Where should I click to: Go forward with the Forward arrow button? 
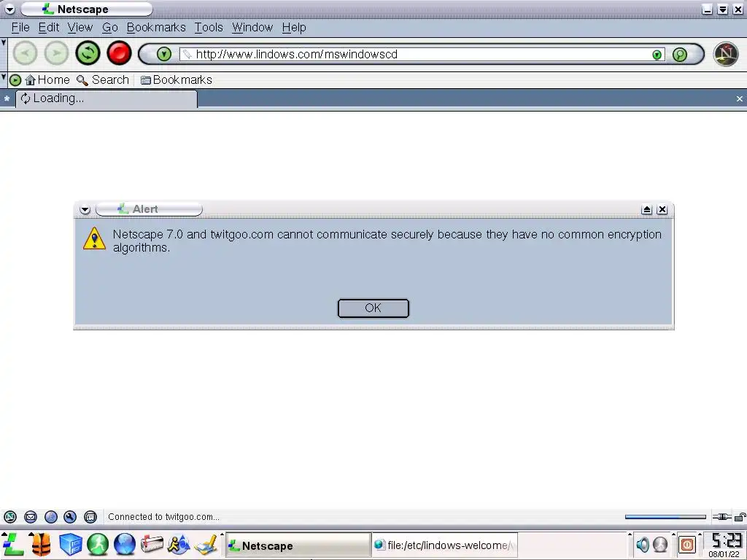click(56, 52)
